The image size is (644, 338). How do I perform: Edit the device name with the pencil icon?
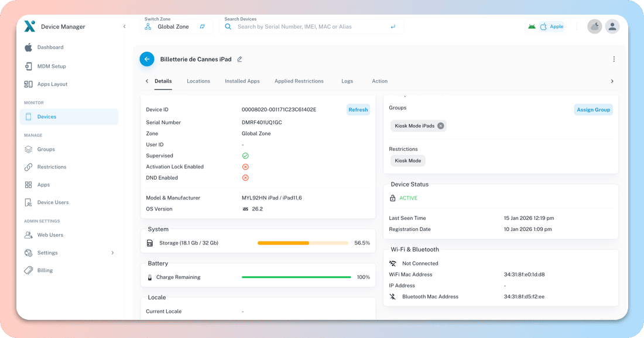239,59
